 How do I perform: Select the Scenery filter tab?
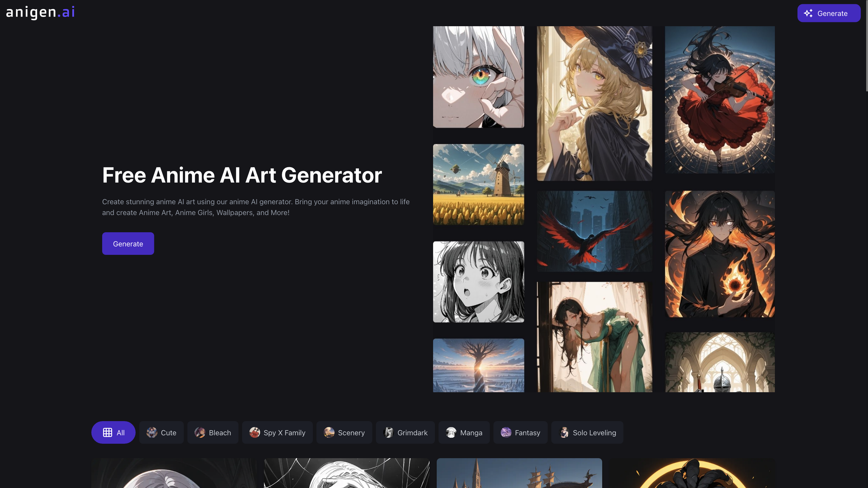344,433
